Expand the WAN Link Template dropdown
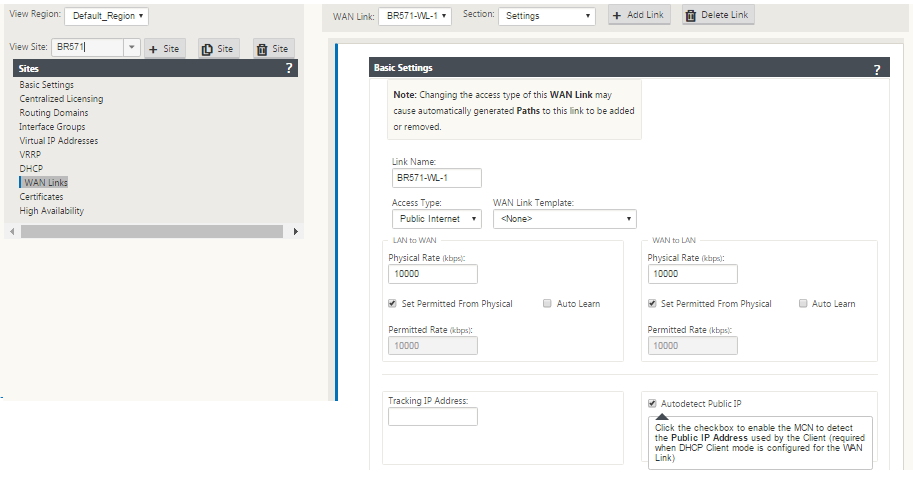Viewport: 913px width, 481px height. pos(565,219)
